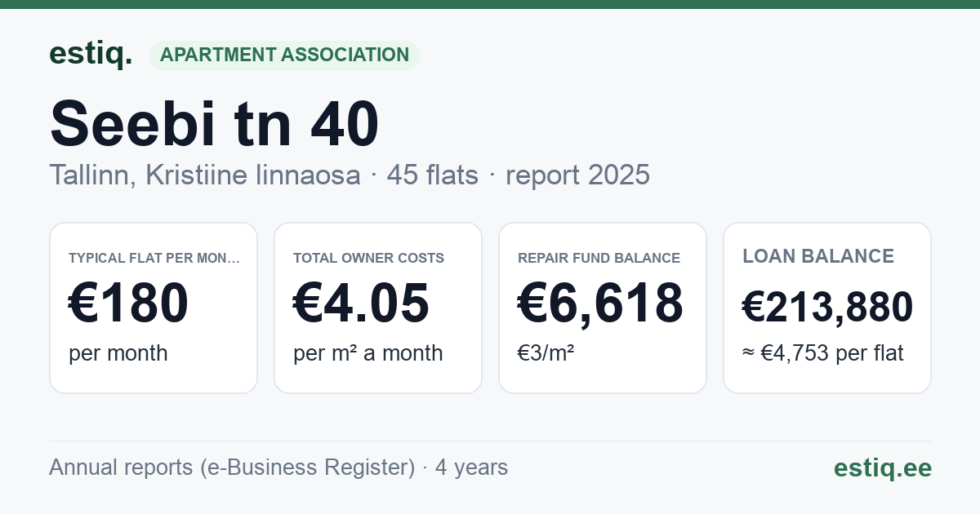
Task: Click the Seebi tn 40 heading
Action: 215,123
